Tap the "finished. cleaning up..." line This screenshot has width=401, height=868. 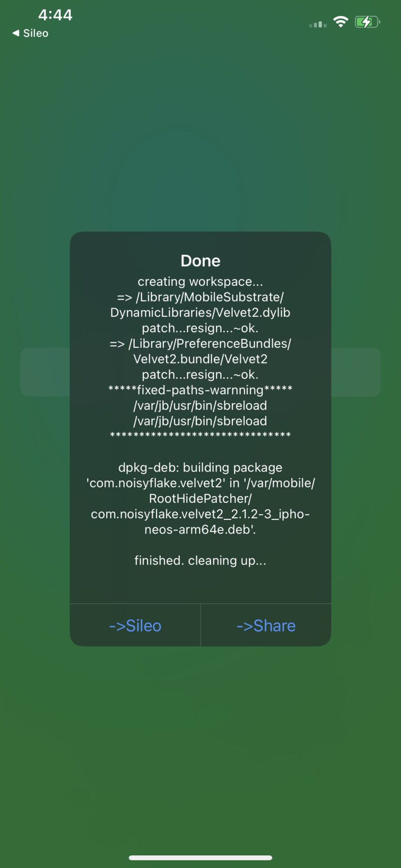tap(200, 561)
